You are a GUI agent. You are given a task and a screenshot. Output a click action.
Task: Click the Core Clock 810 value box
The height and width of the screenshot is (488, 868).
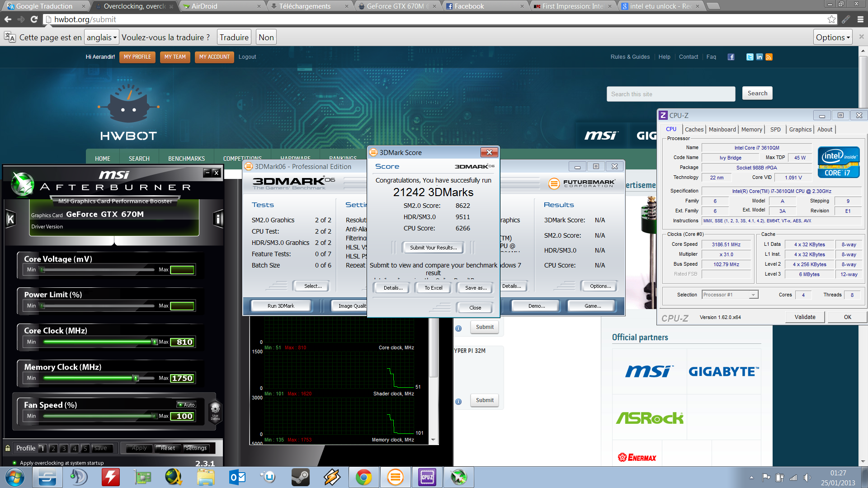[183, 342]
